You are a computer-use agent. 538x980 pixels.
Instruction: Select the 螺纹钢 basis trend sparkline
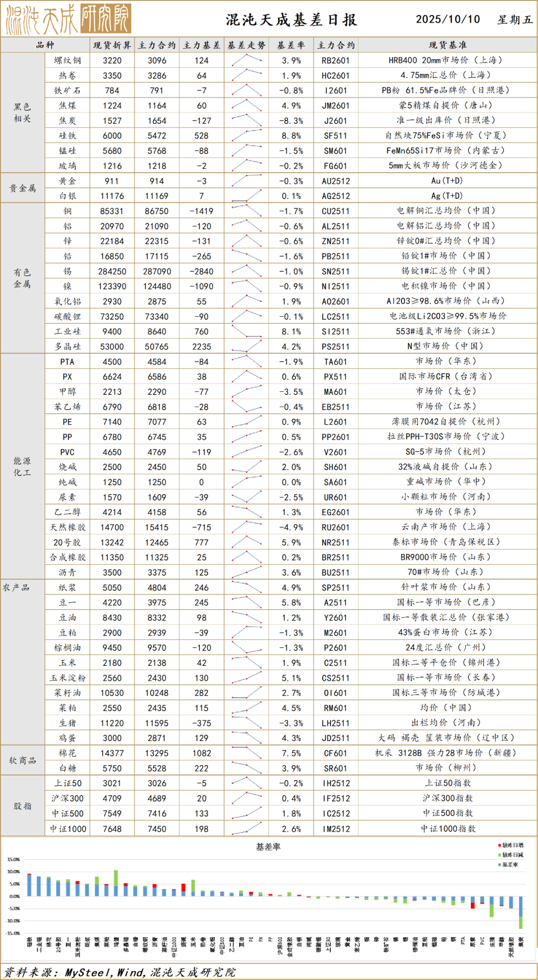click(247, 60)
